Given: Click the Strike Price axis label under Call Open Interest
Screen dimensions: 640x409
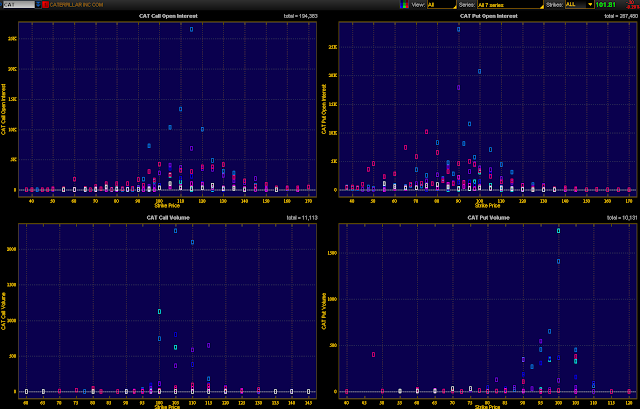Looking at the screenshot, I should tap(167, 205).
